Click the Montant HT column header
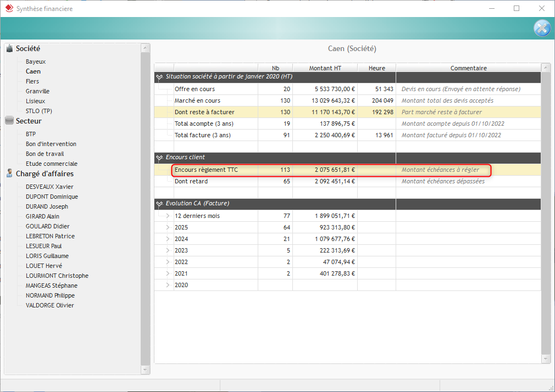This screenshot has height=392, width=555. click(324, 68)
